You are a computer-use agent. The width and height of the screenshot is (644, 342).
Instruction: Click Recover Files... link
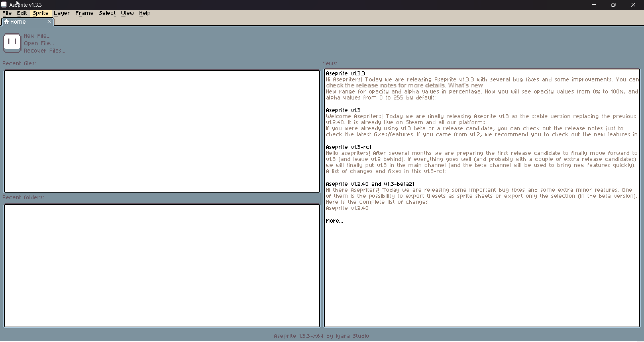point(45,51)
